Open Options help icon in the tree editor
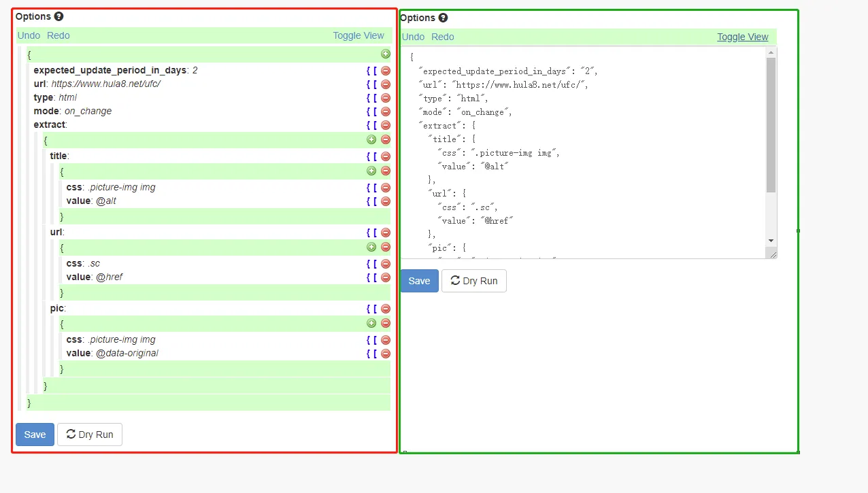The width and height of the screenshot is (868, 493). [59, 16]
